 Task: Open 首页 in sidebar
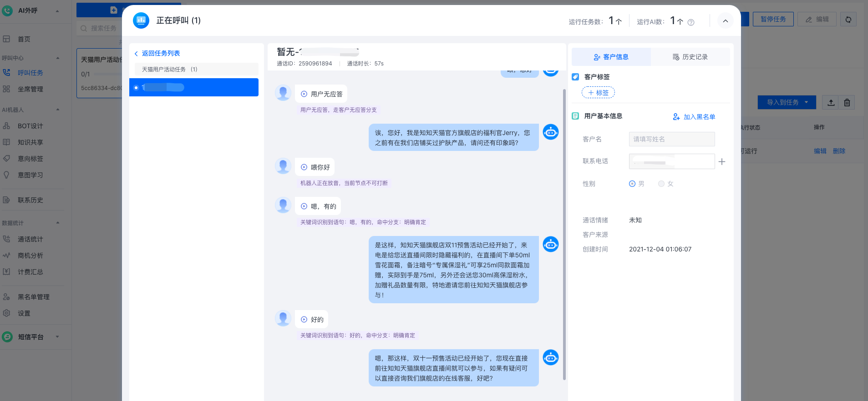(24, 39)
